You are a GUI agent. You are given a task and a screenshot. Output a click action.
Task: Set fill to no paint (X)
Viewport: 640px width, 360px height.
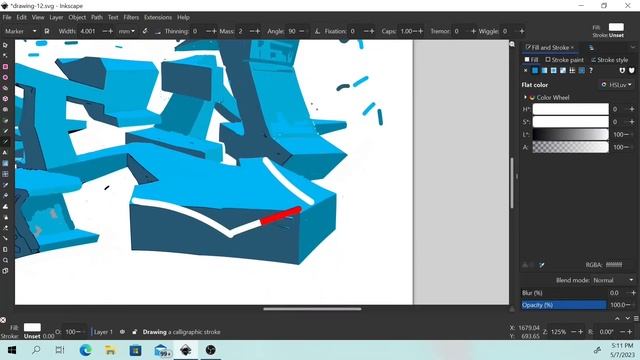click(526, 71)
